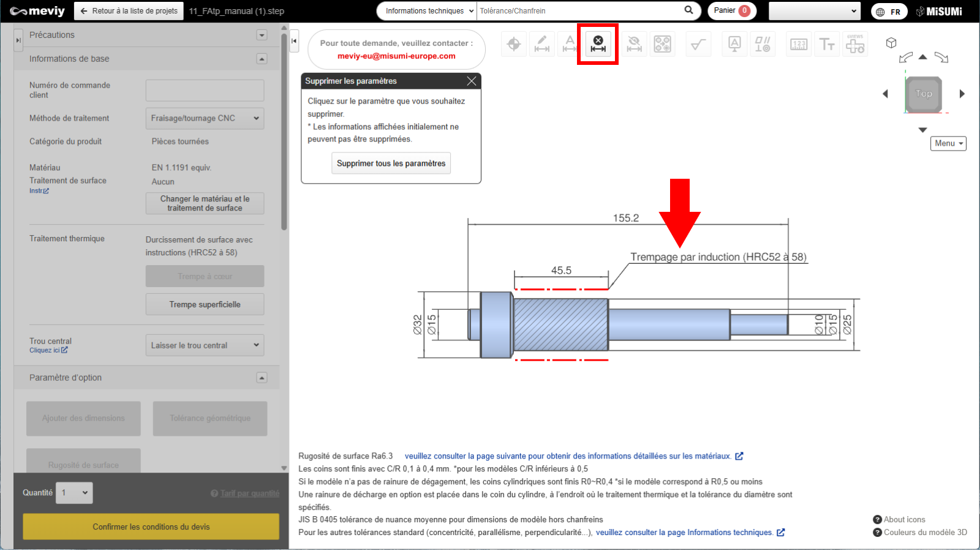Open the 6VIEWS download icon

855,44
